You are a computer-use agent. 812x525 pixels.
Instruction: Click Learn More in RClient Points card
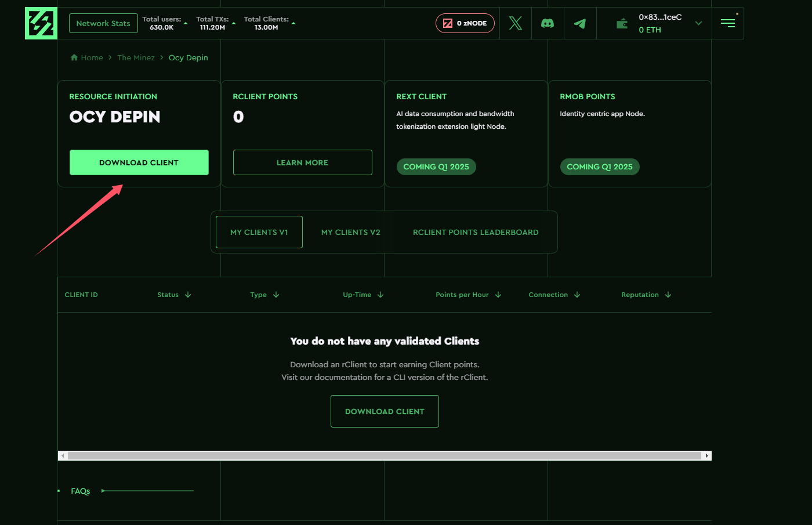(303, 162)
